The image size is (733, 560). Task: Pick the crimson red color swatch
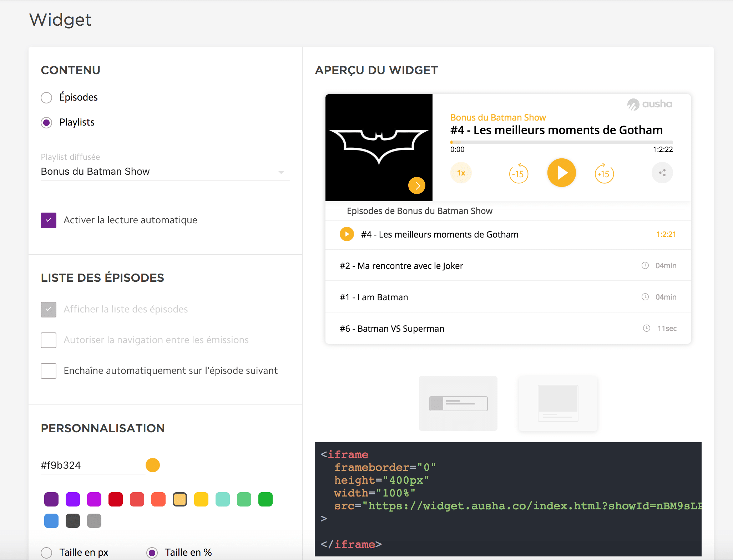(x=116, y=499)
